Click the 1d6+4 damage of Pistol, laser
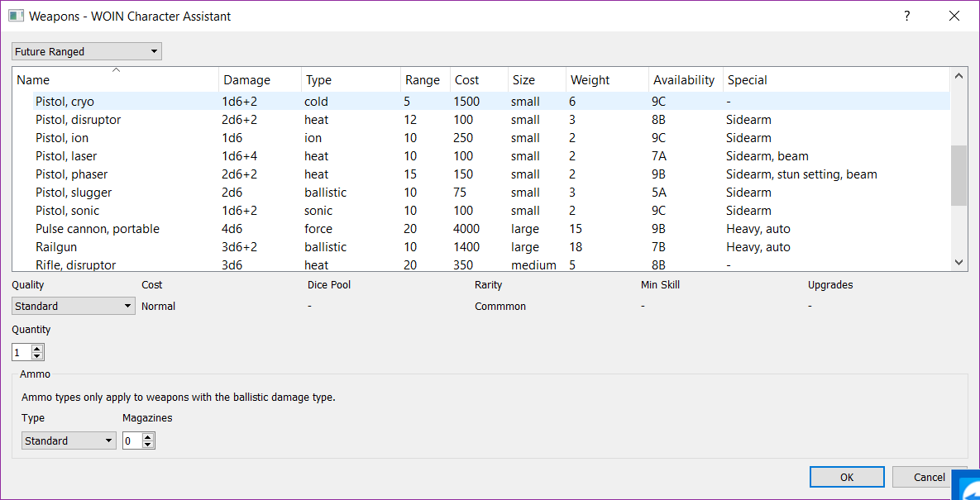Image resolution: width=980 pixels, height=500 pixels. click(x=240, y=156)
